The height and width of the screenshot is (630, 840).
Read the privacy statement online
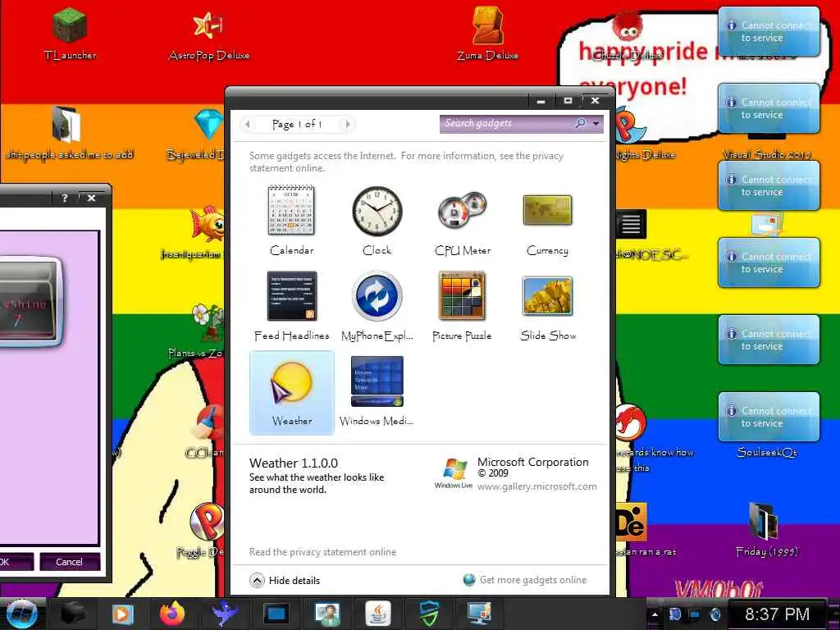click(322, 552)
